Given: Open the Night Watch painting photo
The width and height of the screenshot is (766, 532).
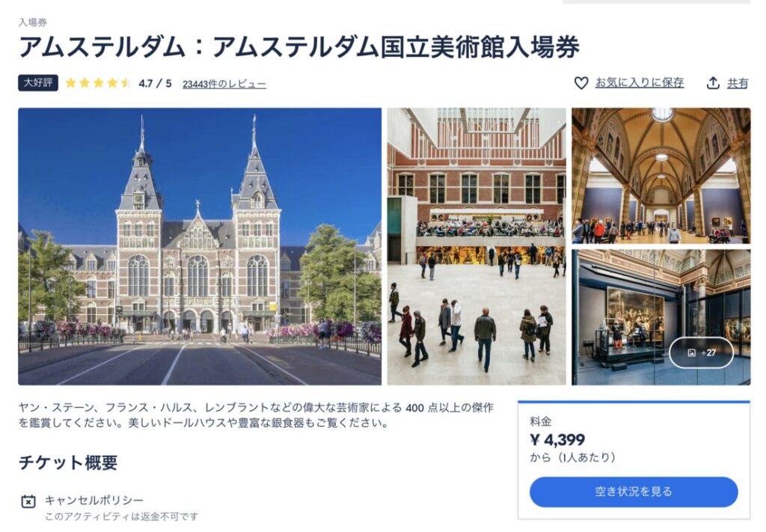Looking at the screenshot, I should (661, 317).
